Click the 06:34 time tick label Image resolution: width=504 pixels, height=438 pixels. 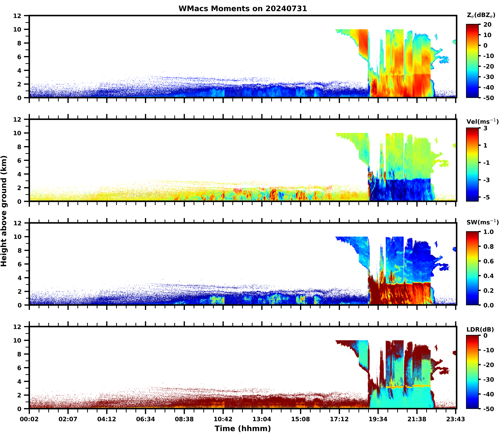point(146,419)
